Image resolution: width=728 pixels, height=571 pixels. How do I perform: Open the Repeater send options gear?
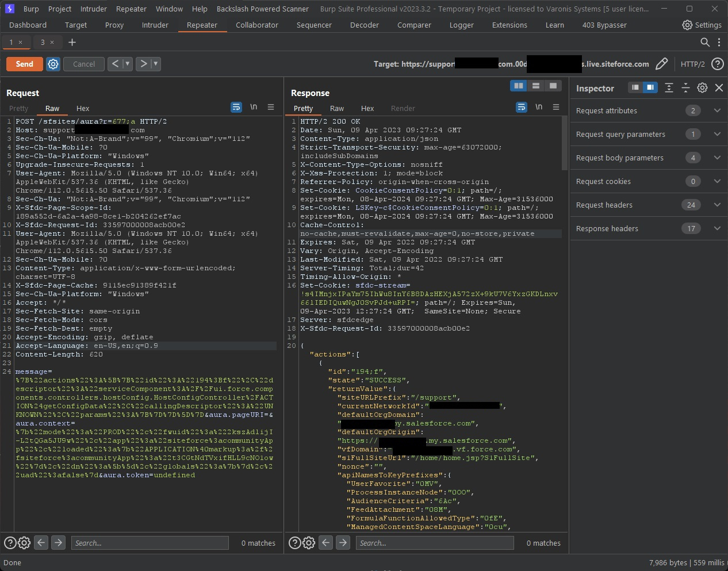pos(53,64)
